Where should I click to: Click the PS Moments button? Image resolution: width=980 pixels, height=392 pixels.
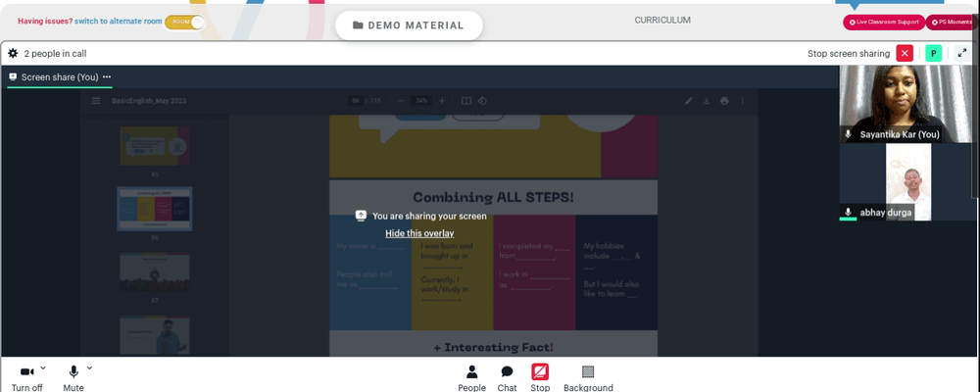tap(953, 22)
